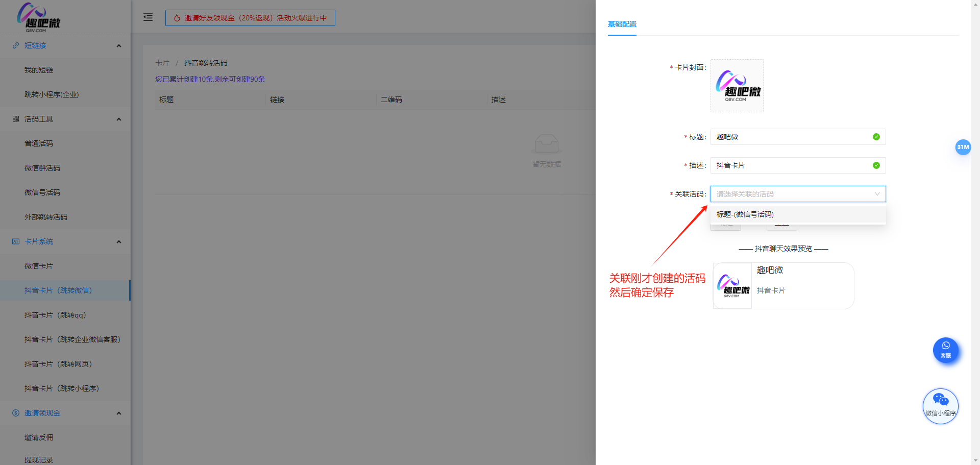The image size is (980, 465).
Task: Click the page scrollbar down arrow
Action: coord(975,460)
